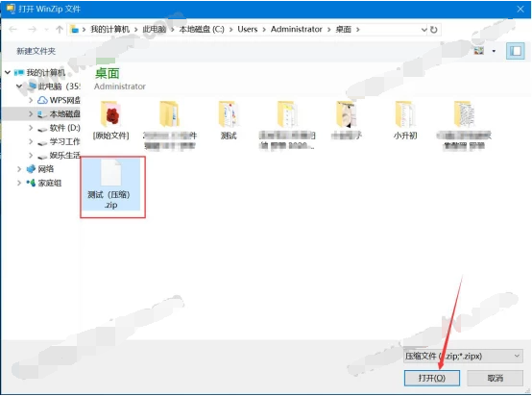Click the refresh button in address bar
Screen dimensions: 532x396
coord(434,30)
